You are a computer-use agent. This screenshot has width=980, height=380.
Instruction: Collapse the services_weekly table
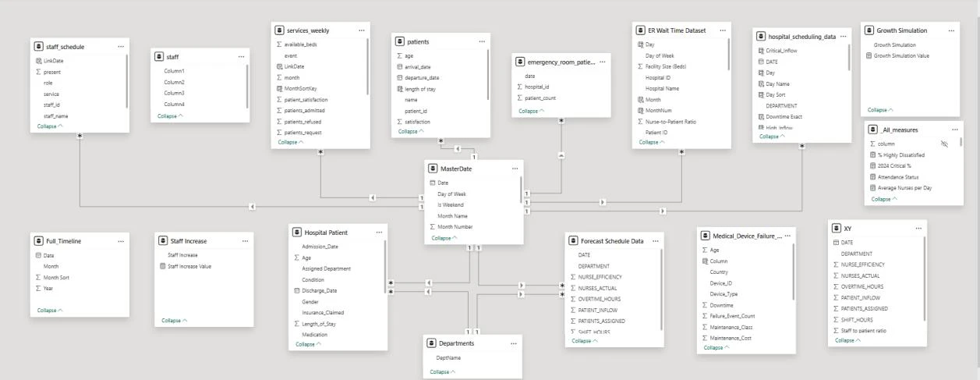[x=291, y=142]
